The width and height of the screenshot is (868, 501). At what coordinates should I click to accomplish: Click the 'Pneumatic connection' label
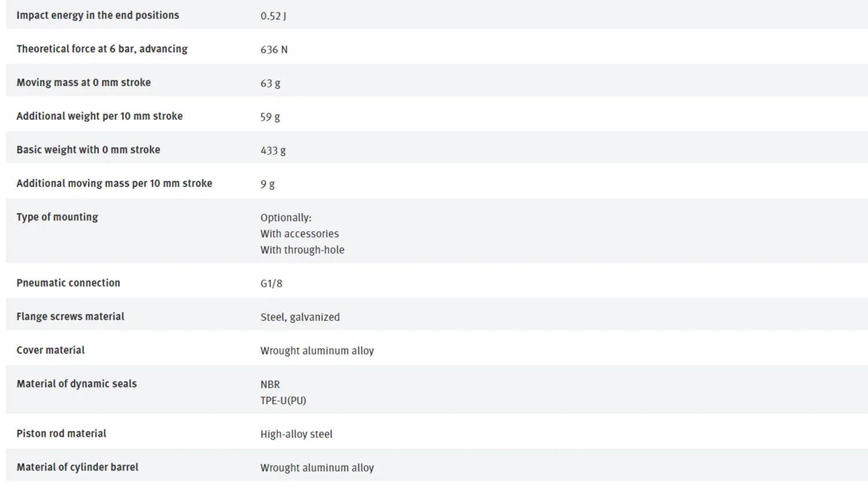tap(68, 283)
